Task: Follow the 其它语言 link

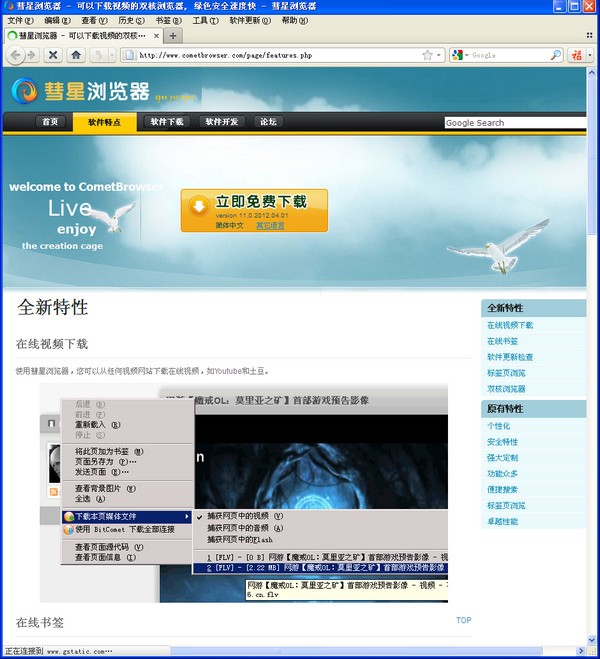Action: pyautogui.click(x=270, y=225)
